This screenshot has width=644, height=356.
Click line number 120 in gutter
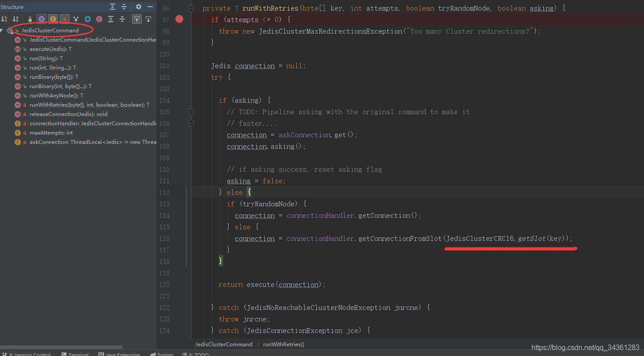(164, 284)
